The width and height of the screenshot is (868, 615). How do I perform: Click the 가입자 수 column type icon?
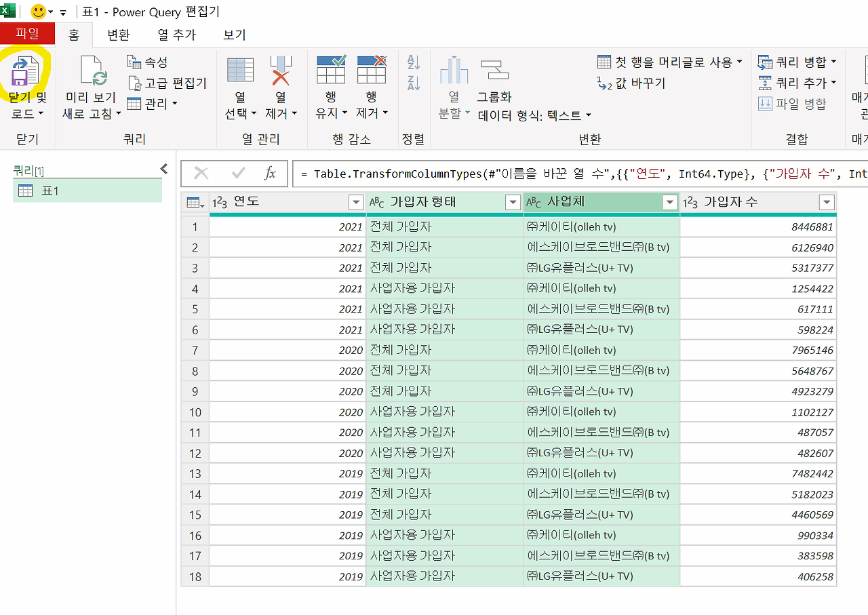tap(691, 202)
